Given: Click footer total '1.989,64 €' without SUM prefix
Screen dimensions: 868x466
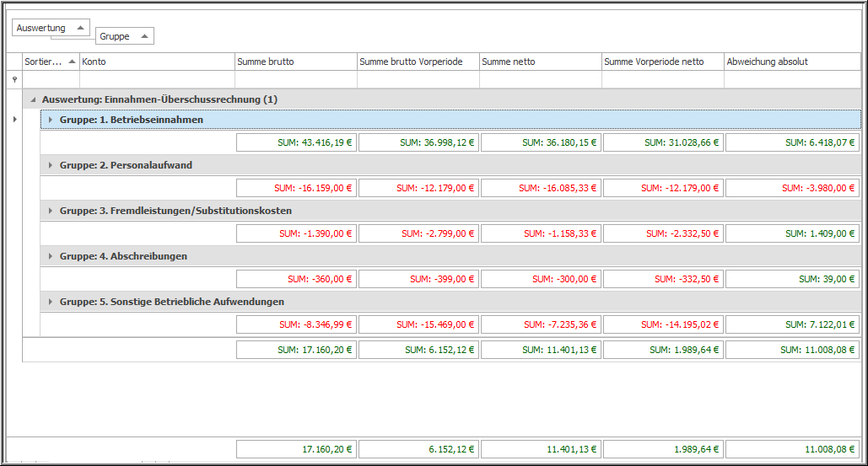Looking at the screenshot, I should [697, 449].
